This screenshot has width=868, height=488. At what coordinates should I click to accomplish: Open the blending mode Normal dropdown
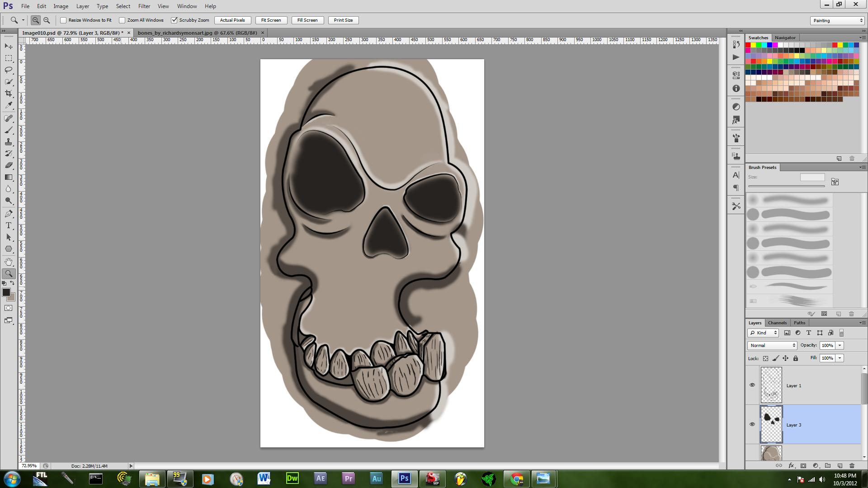pyautogui.click(x=772, y=345)
